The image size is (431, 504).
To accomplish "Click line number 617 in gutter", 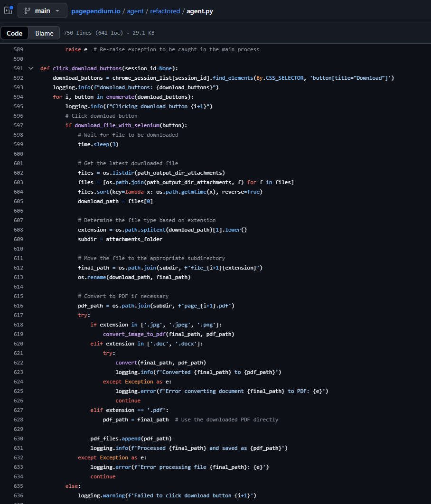I will [x=18, y=315].
